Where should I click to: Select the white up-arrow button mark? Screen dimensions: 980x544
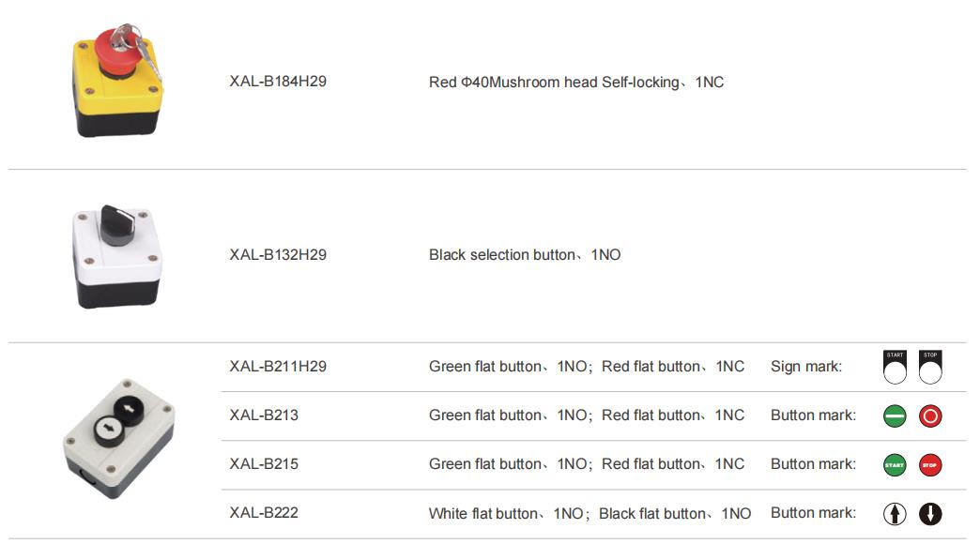[x=895, y=513]
